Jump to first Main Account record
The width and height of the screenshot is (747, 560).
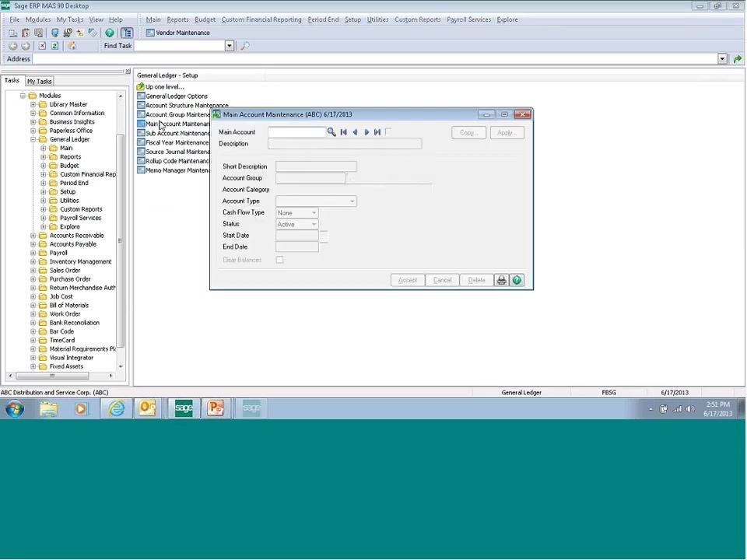pyautogui.click(x=343, y=132)
